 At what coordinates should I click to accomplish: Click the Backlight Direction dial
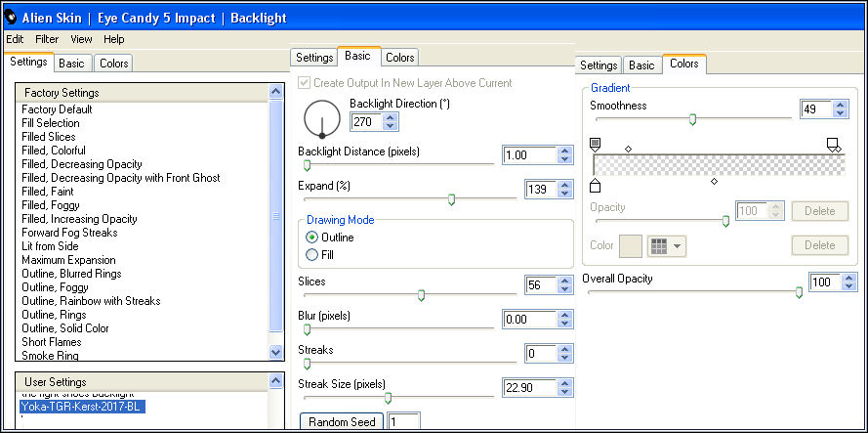point(321,118)
